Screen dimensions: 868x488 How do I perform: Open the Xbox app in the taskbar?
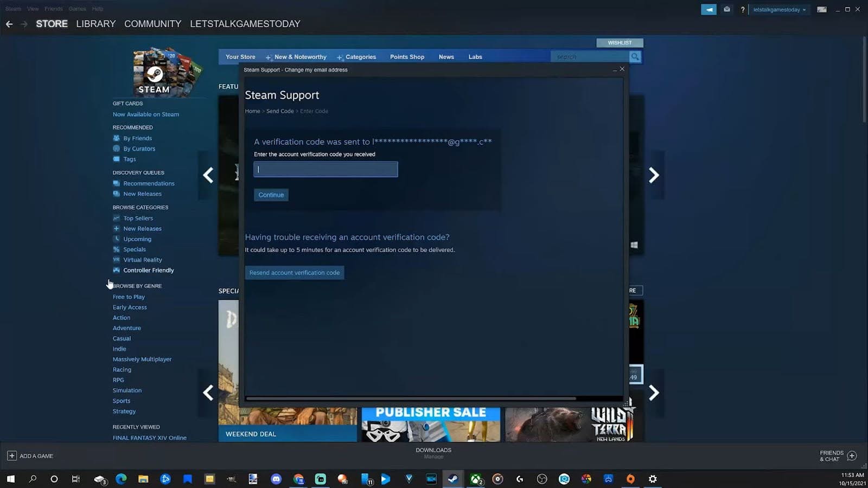point(476,479)
